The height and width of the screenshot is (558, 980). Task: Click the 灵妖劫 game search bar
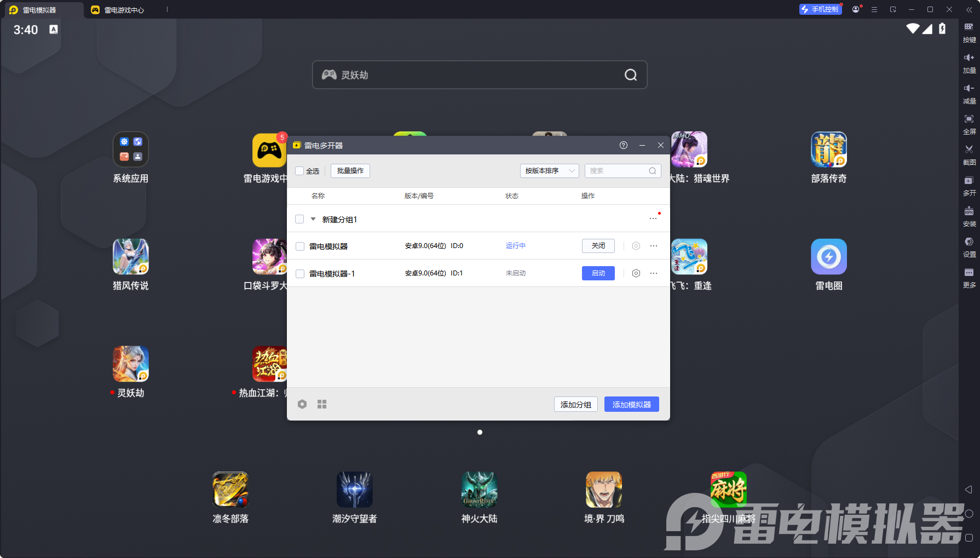tap(480, 75)
